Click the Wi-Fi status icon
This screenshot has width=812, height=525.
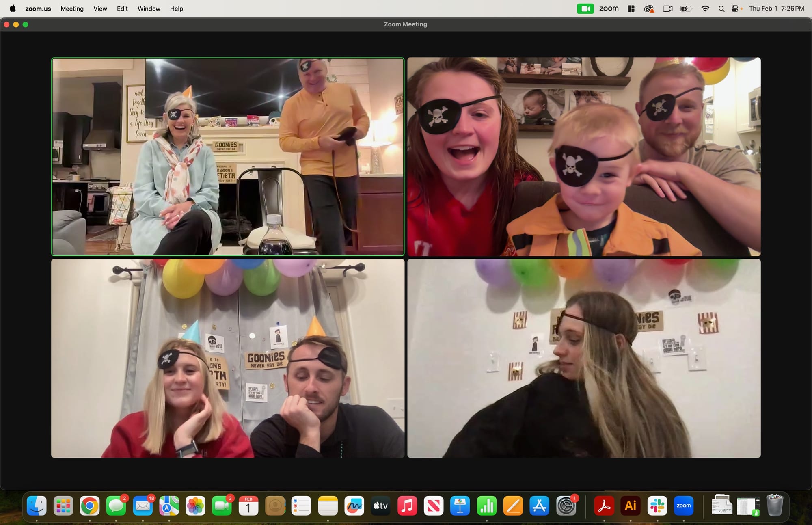pyautogui.click(x=705, y=9)
